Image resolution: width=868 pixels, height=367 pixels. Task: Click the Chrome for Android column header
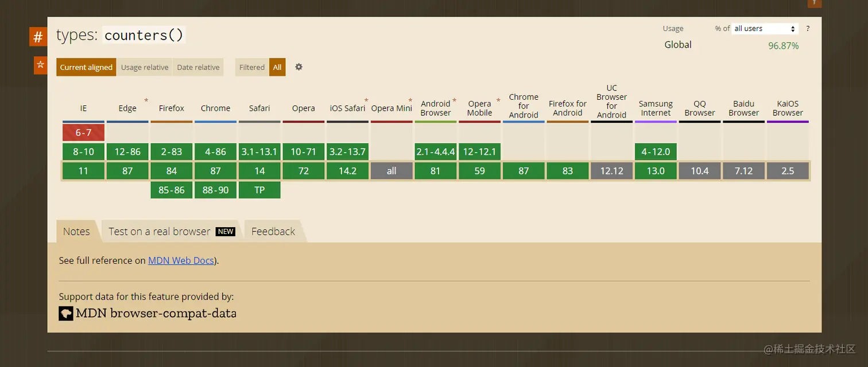tap(524, 106)
